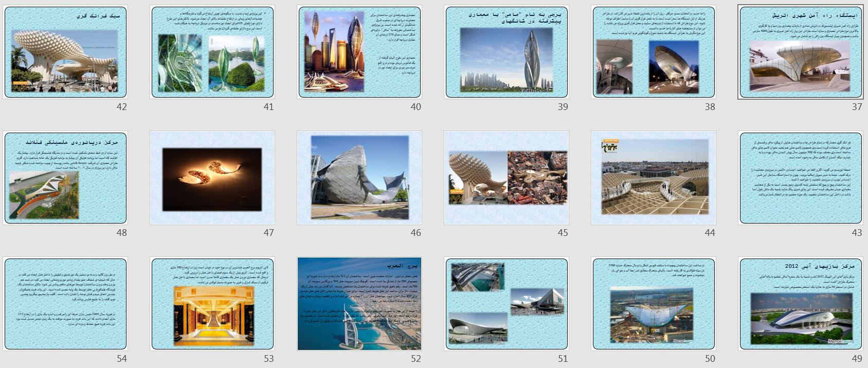Viewport: 868px width, 368px height.
Task: Select slide 45 with parasol and aerial photos
Action: 507,178
